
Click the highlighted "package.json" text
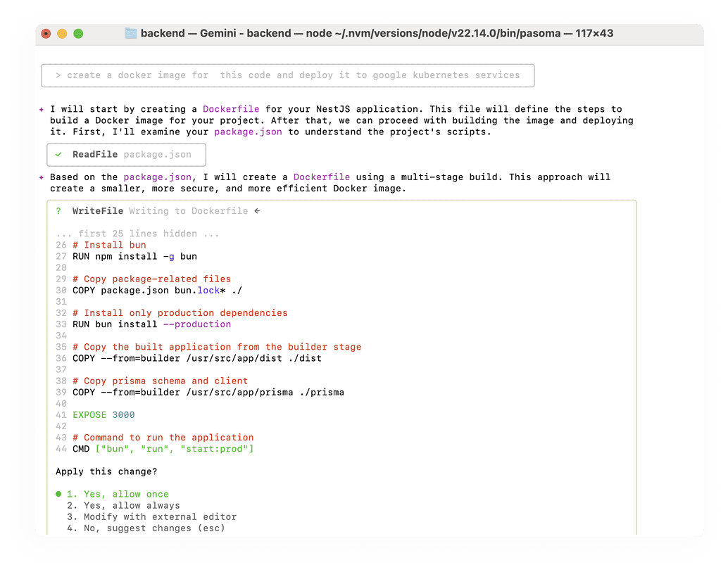click(248, 132)
